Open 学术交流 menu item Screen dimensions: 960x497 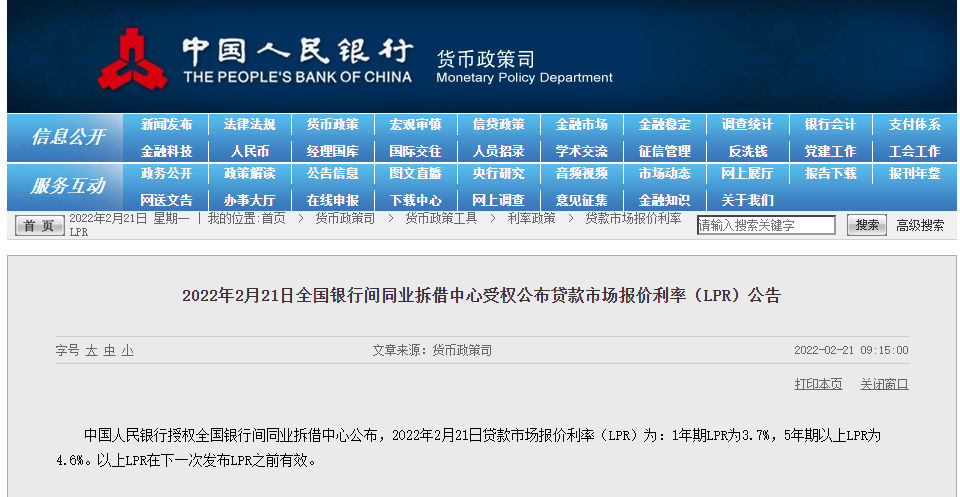[582, 151]
